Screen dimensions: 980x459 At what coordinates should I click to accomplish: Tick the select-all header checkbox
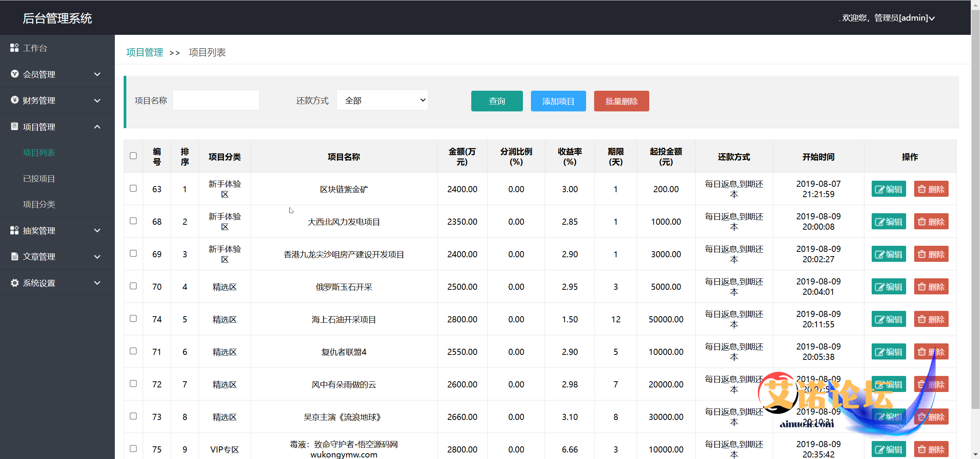point(133,156)
